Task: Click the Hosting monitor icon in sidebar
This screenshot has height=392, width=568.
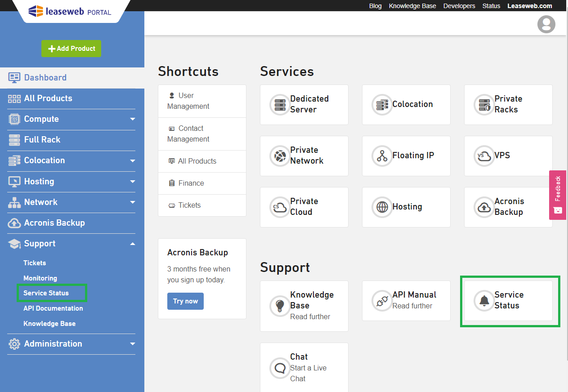Action: tap(14, 182)
